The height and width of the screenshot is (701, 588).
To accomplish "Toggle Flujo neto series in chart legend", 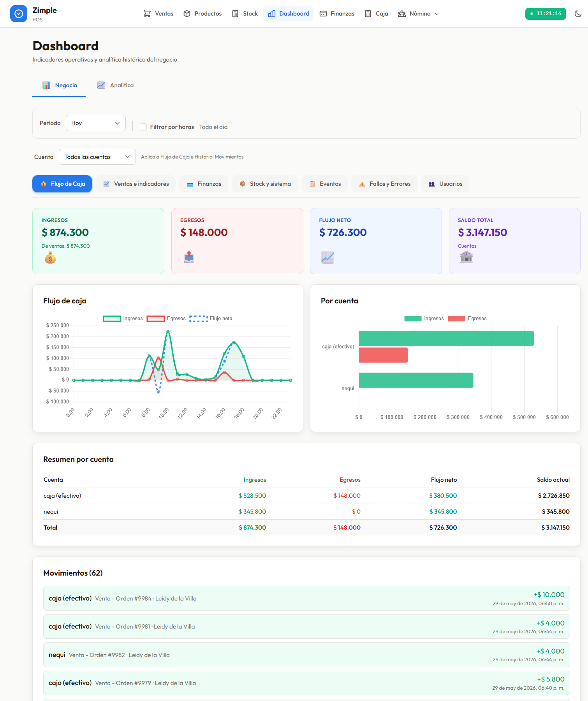I will (211, 319).
